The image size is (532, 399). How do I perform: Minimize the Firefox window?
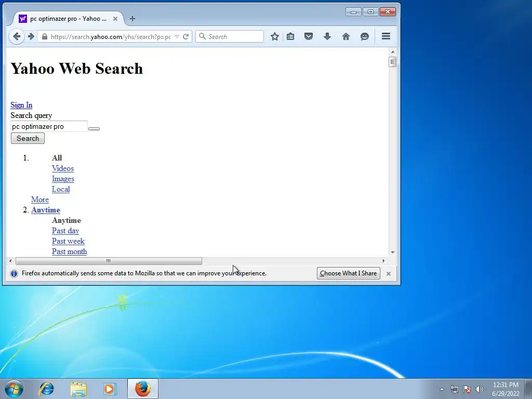pos(353,12)
